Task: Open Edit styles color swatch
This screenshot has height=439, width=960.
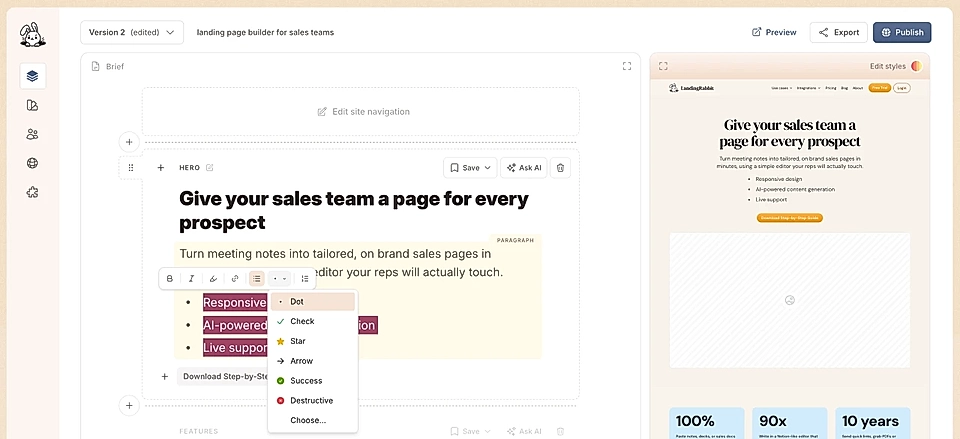Action: 917,66
